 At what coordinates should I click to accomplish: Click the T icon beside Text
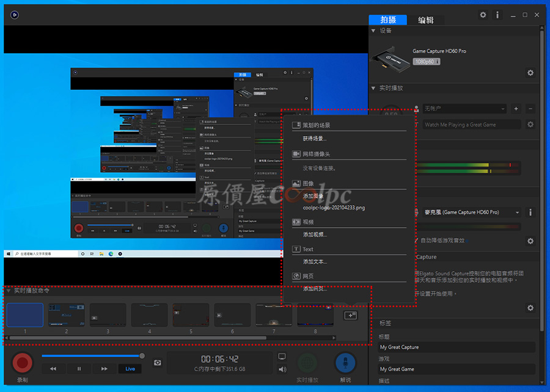(x=296, y=249)
